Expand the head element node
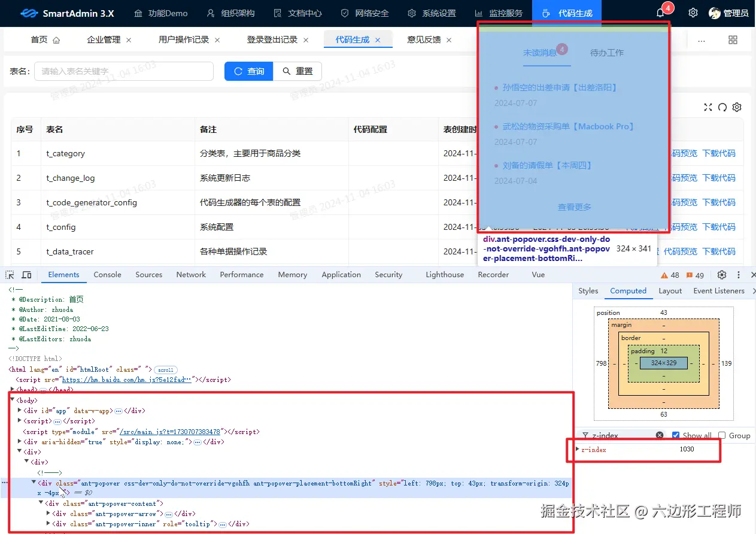 pos(13,390)
